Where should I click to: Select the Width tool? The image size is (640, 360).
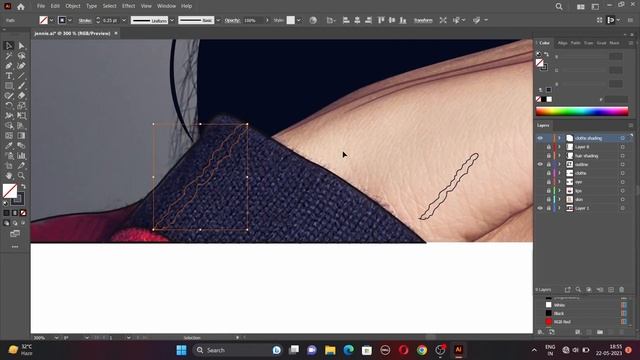tap(9, 116)
